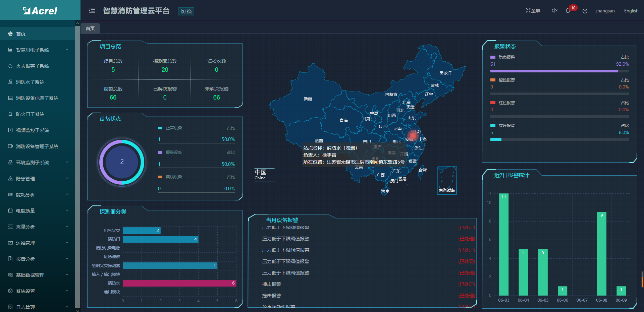Image resolution: width=644 pixels, height=312 pixels.
Task: Open 视频监控子系统 sidebar icon
Action: pyautogui.click(x=10, y=130)
